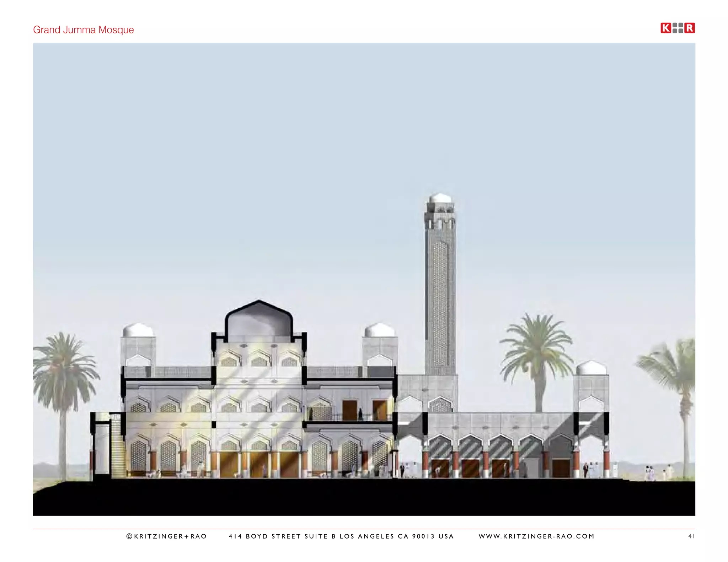The image size is (728, 562).
Task: Click the '414 Boyd Street Suite B' address
Action: pos(282,536)
